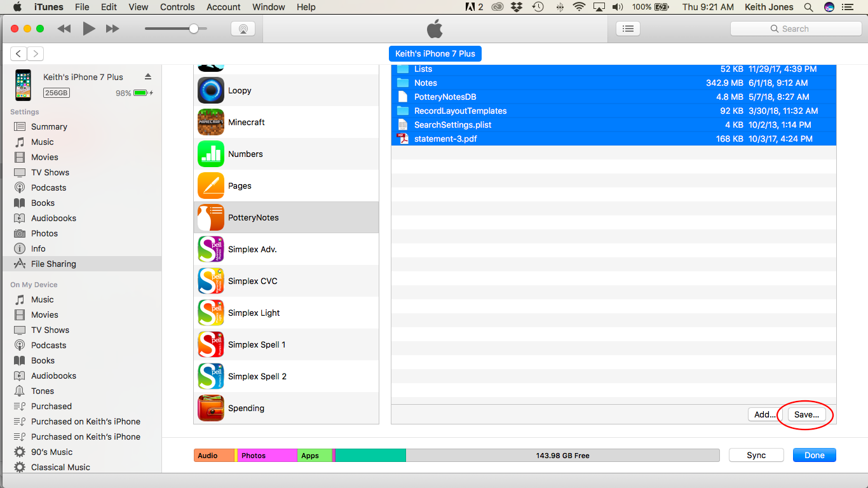Select the RecordLayoutTemplates folder
Viewport: 868px width, 488px height.
614,111
